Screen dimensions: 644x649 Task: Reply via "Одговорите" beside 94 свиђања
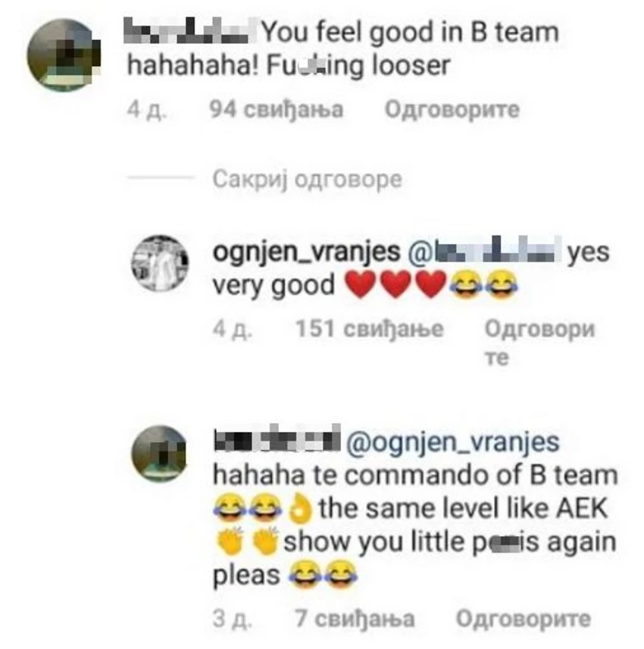452,110
